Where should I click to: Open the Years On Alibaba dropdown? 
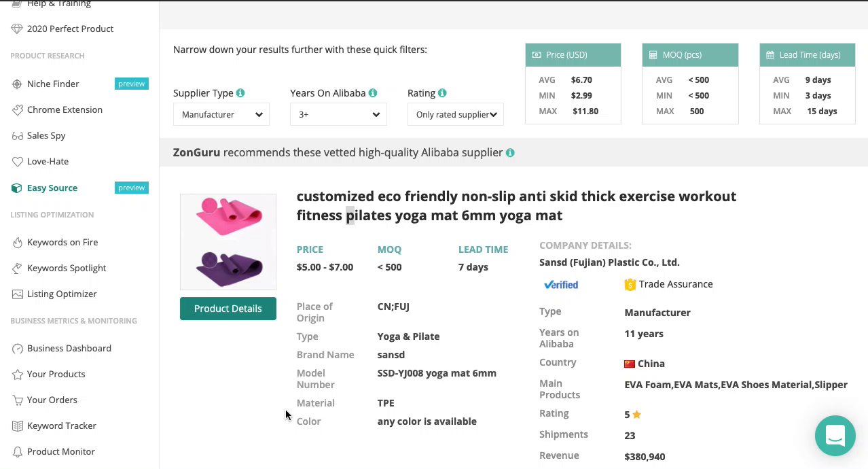(338, 114)
